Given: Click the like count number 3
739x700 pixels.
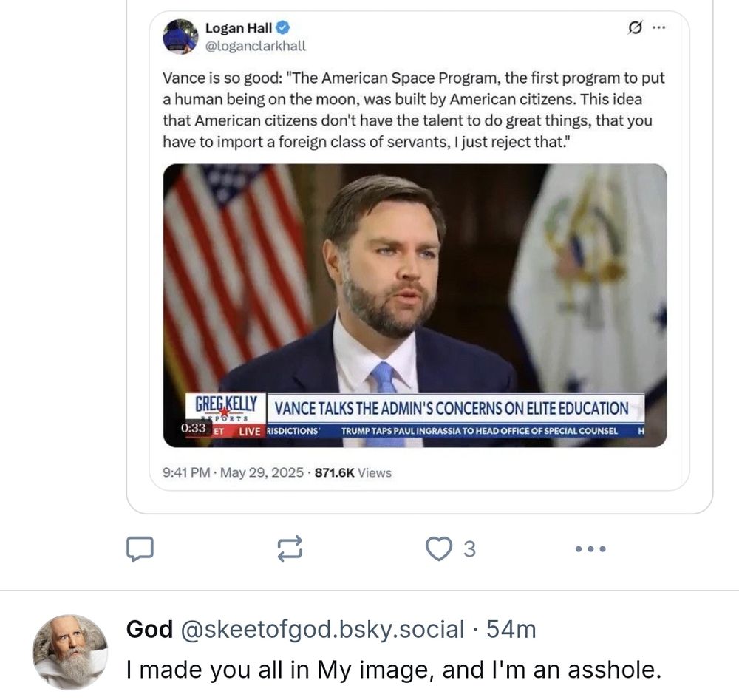Looking at the screenshot, I should click(469, 549).
